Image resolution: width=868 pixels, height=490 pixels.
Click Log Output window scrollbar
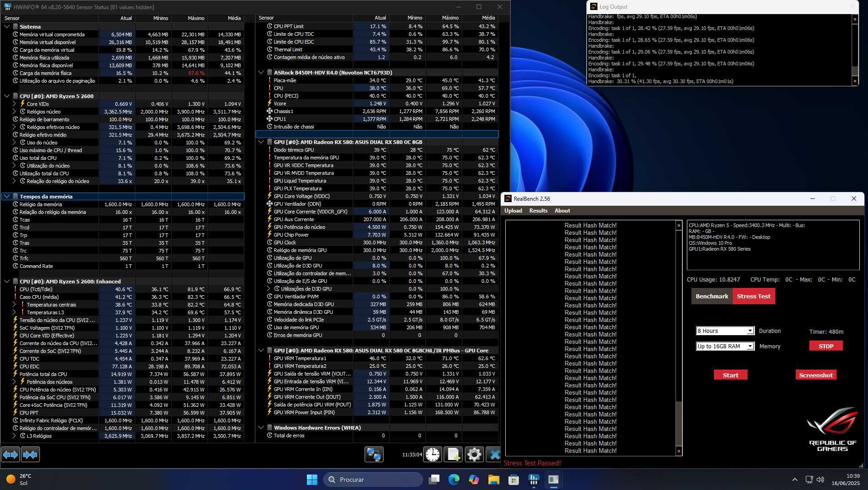855,50
